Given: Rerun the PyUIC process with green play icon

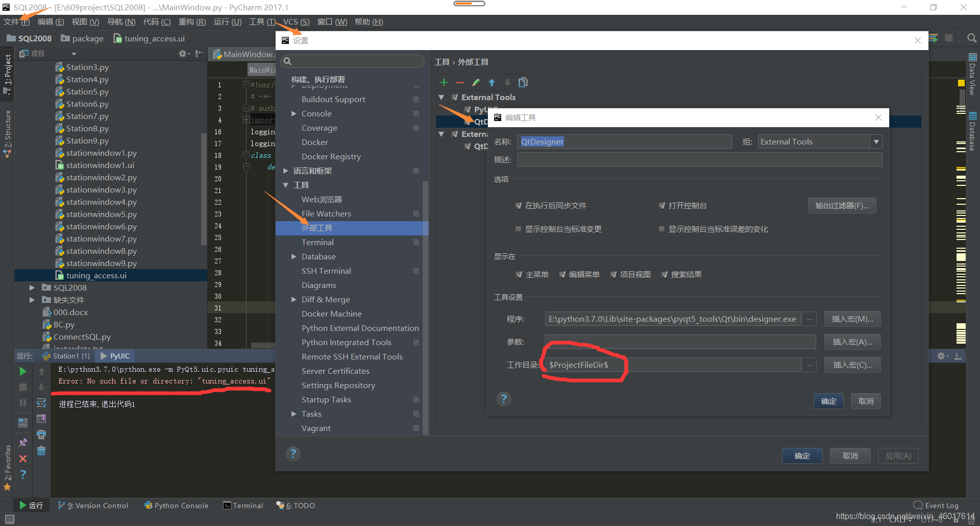Looking at the screenshot, I should pyautogui.click(x=23, y=371).
